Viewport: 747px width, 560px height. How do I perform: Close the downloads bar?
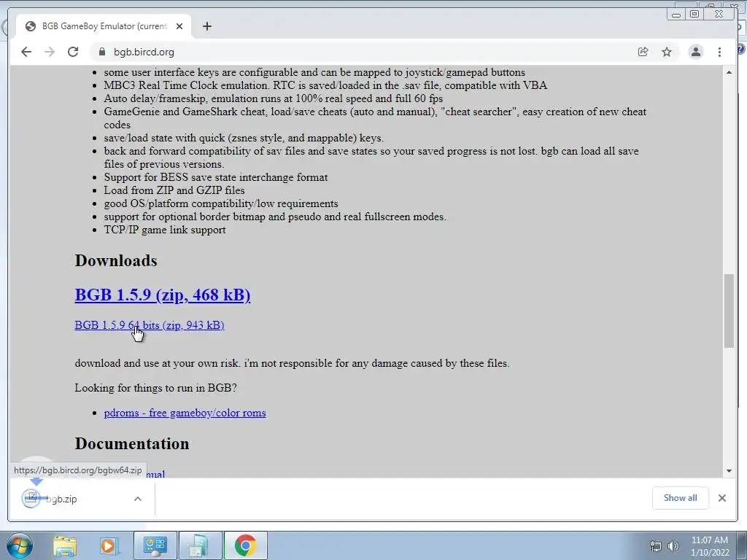click(722, 497)
